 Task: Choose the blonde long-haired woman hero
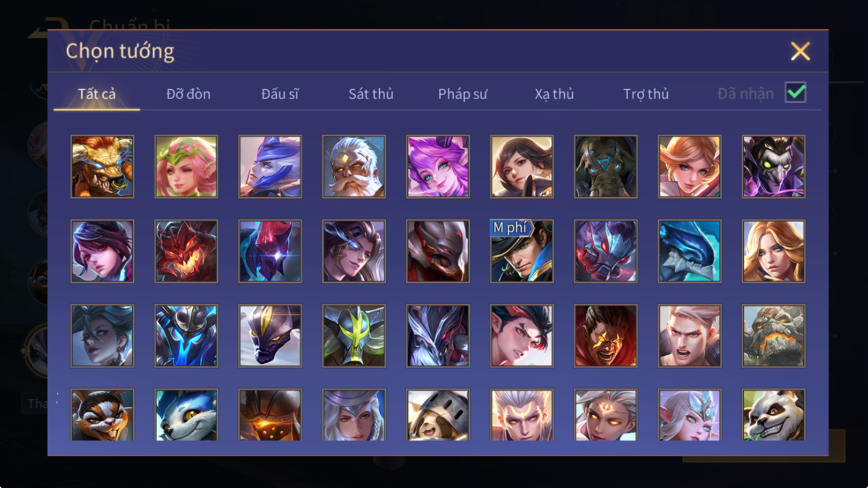[x=774, y=251]
